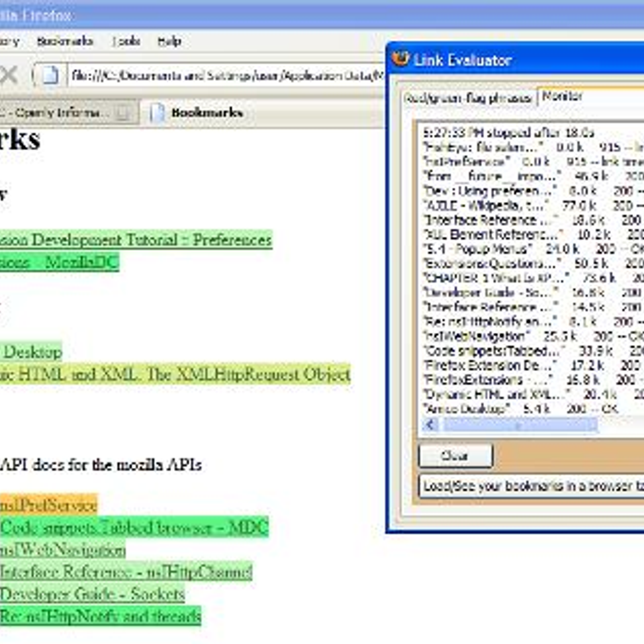The width and height of the screenshot is (644, 644).
Task: Switch to the Bookmarks browser tab
Action: point(207,113)
